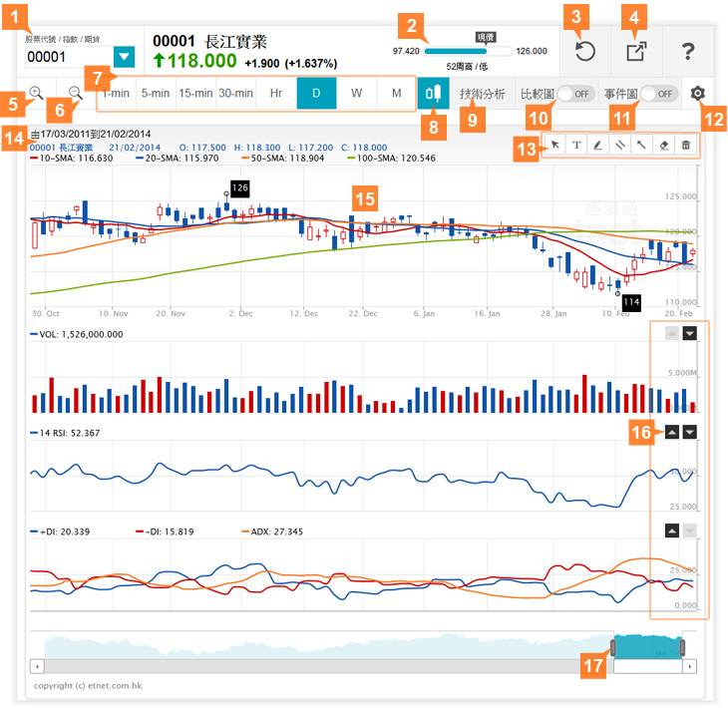
Task: Toggle the 事件圖 event chart switch
Action: pyautogui.click(x=658, y=93)
